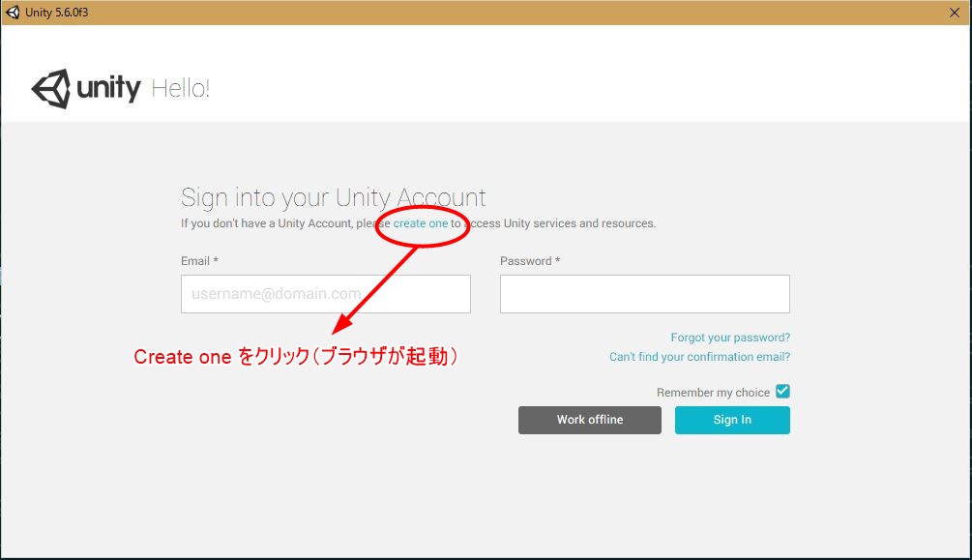
Task: Click the 'Sign into your Unity Account' heading
Action: coord(333,198)
